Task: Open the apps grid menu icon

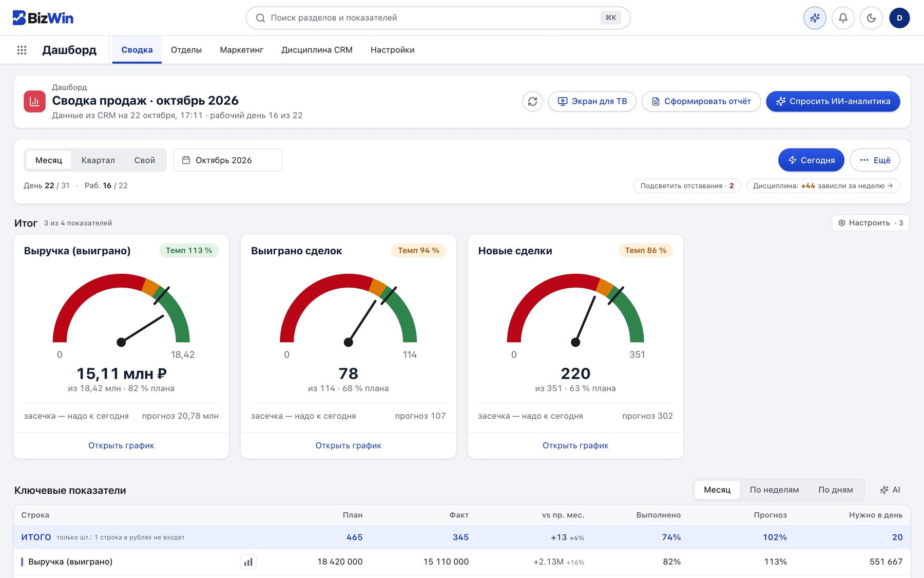Action: pyautogui.click(x=22, y=50)
